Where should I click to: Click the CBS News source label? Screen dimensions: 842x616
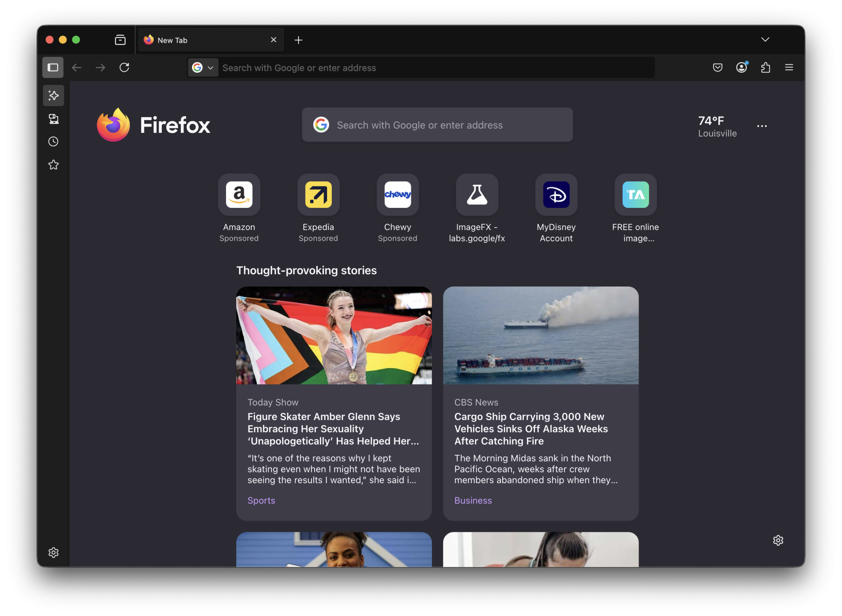point(476,402)
